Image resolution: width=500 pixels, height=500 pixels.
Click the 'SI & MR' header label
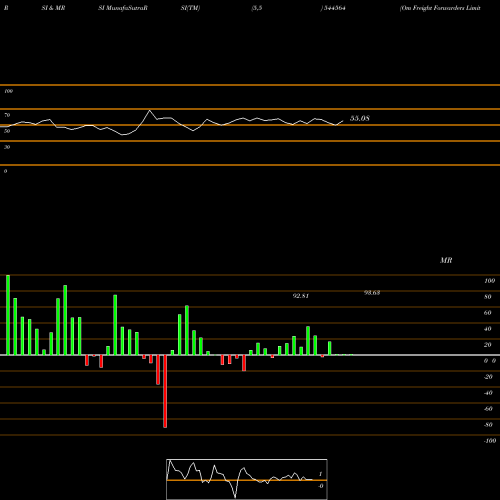(53, 8)
